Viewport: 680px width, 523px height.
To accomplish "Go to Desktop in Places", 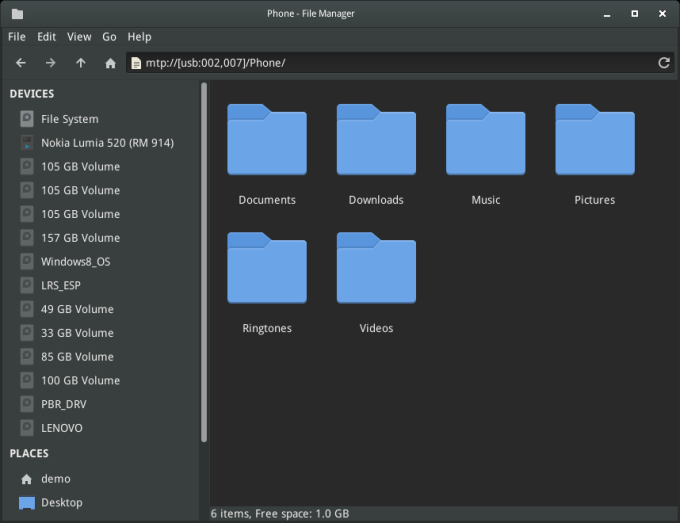I will tap(61, 502).
